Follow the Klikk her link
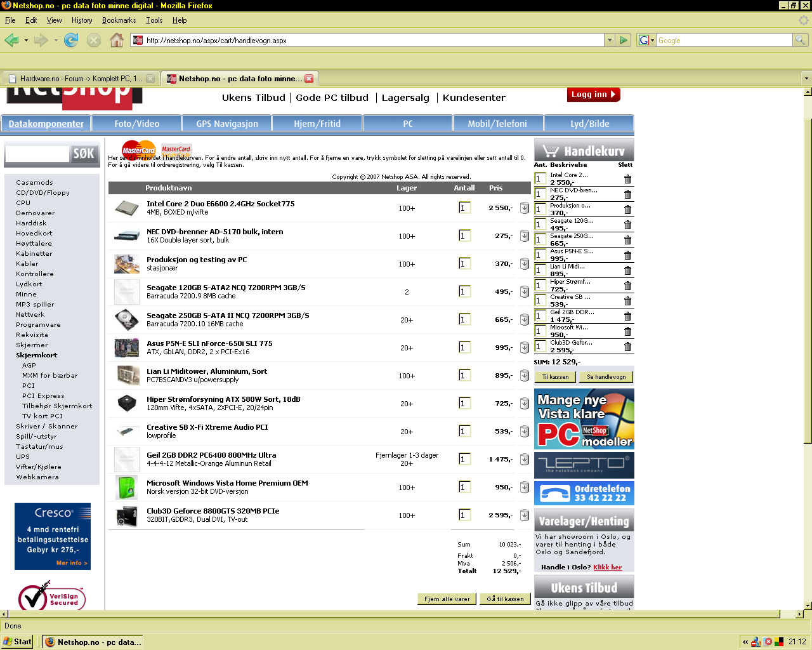Viewport: 812px width, 650px height. tap(608, 567)
